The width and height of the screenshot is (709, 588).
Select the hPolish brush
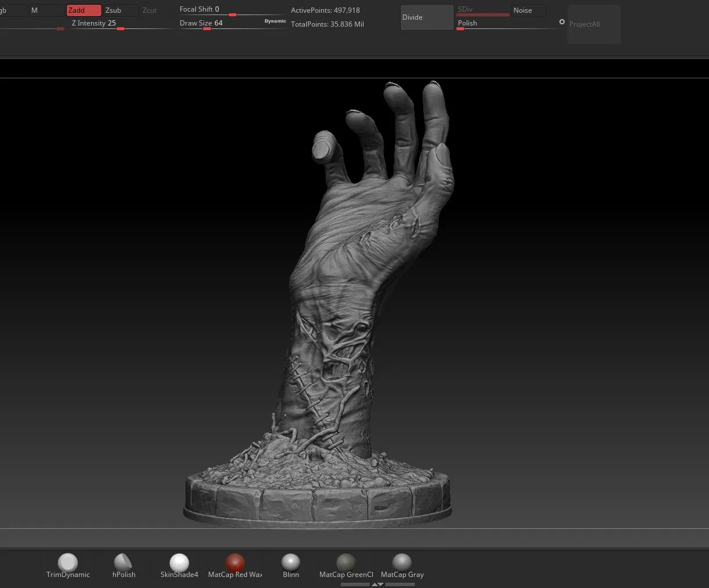123,562
